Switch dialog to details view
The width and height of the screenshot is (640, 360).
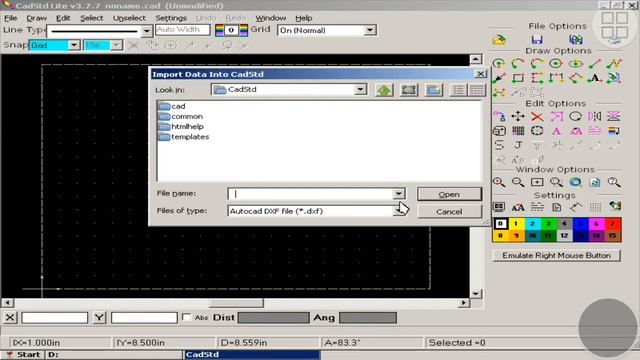coord(476,90)
